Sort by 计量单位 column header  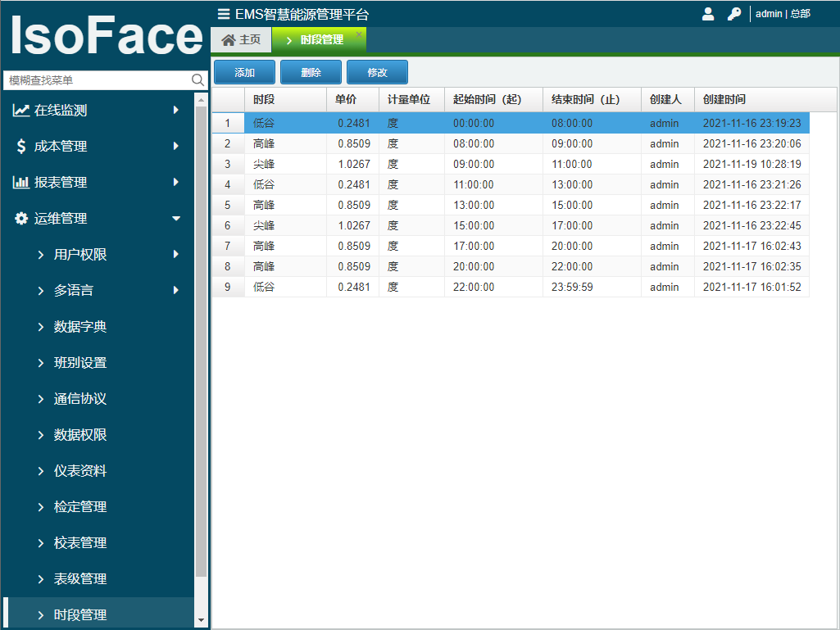(x=411, y=100)
